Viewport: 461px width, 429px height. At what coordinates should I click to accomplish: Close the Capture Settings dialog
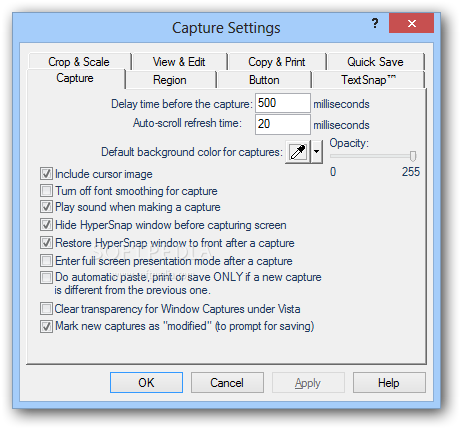point(411,23)
